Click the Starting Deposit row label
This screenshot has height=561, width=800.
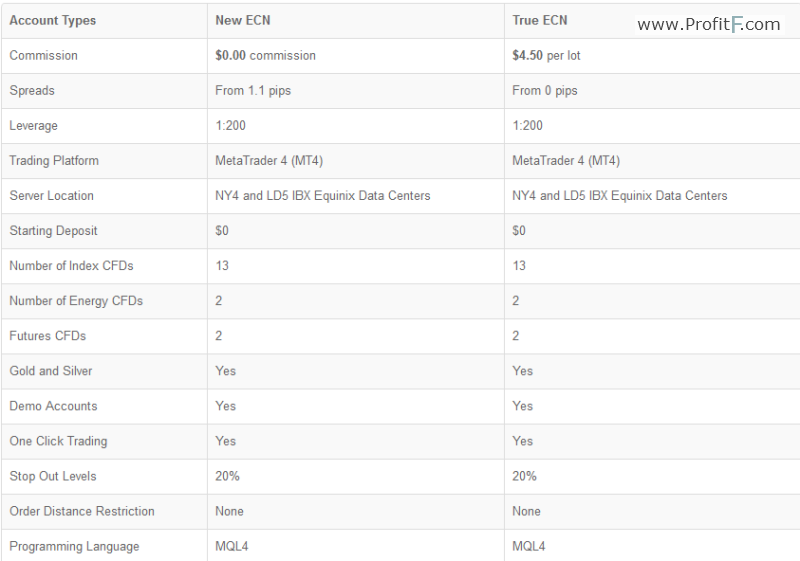tap(53, 231)
